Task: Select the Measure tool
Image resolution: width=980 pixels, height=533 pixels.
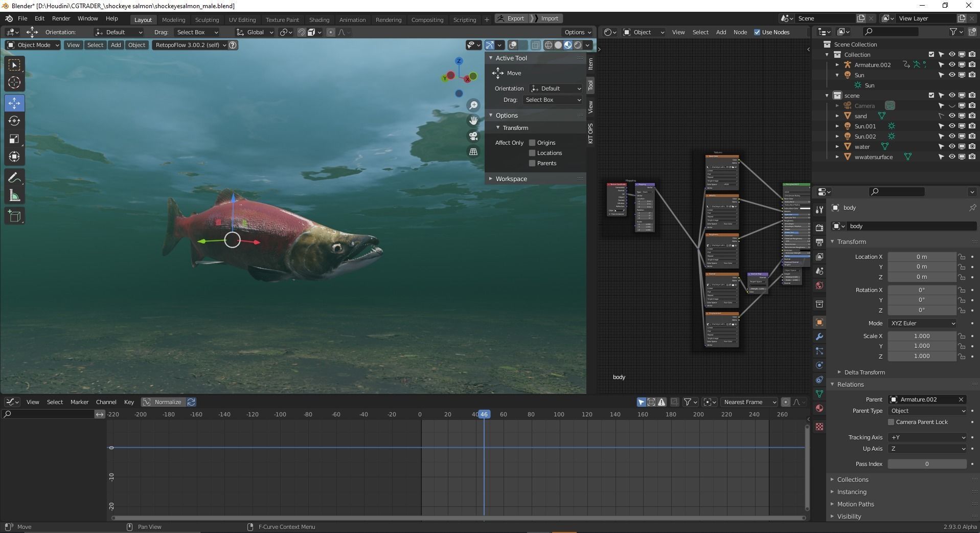Action: [14, 196]
